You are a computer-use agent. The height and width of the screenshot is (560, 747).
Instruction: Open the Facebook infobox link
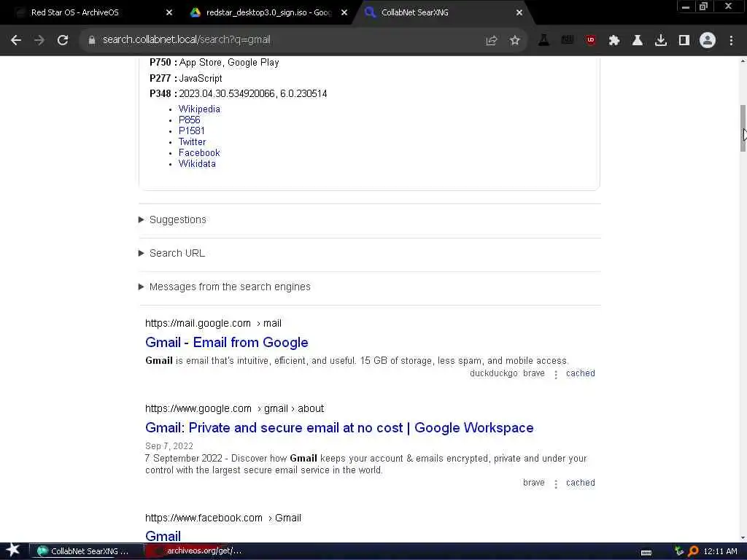click(x=199, y=153)
